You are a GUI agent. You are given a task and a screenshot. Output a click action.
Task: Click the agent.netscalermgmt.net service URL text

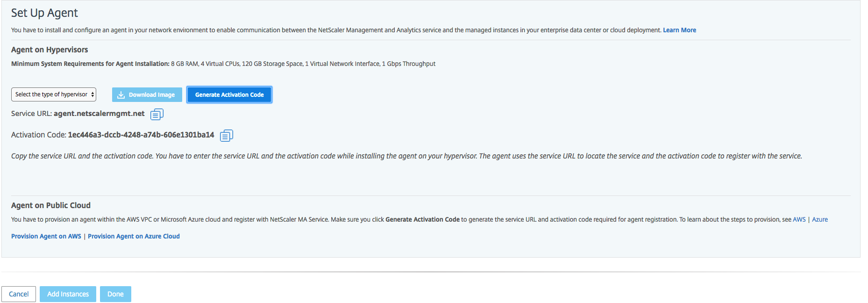(99, 114)
